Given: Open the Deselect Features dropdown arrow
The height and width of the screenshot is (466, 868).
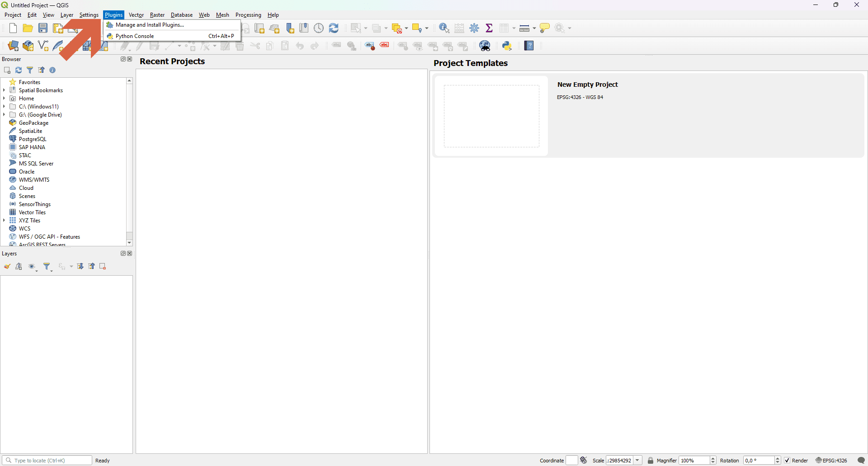Looking at the screenshot, I should [x=406, y=28].
